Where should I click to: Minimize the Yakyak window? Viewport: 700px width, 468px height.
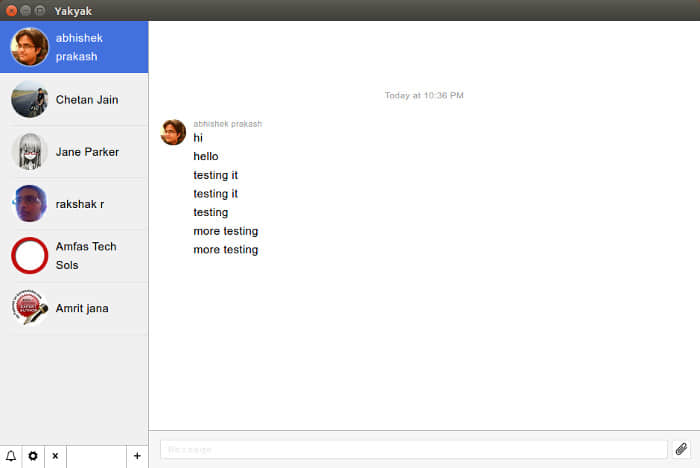26,11
